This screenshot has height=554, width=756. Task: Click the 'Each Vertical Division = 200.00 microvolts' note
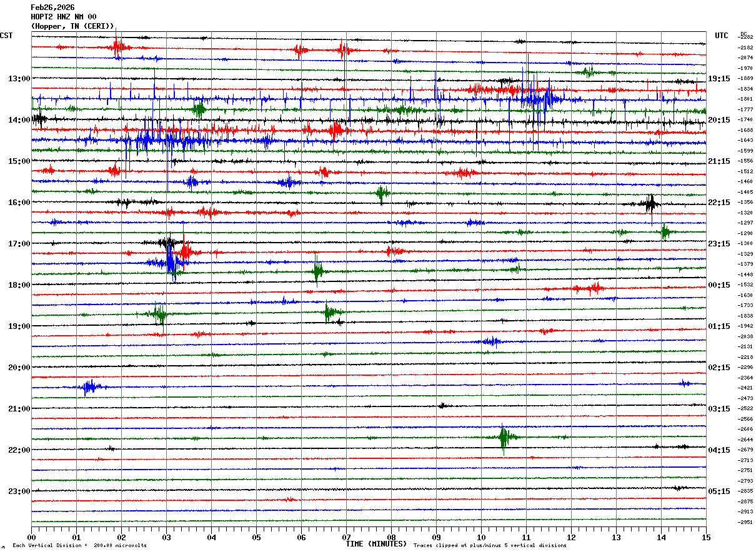tap(80, 546)
